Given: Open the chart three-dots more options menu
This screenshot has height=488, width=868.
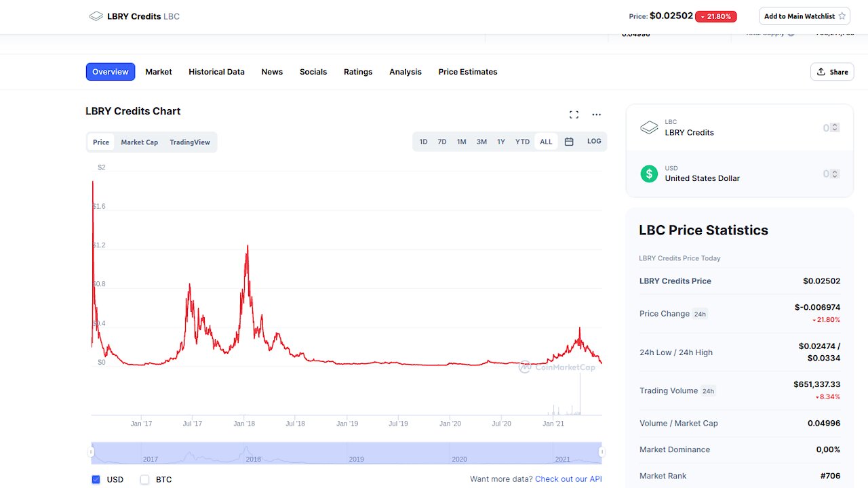Looking at the screenshot, I should pyautogui.click(x=597, y=115).
